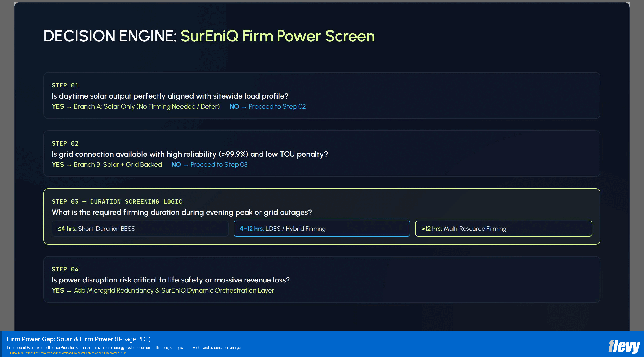Click the 'STEP 01' label
644x357 pixels.
point(65,85)
